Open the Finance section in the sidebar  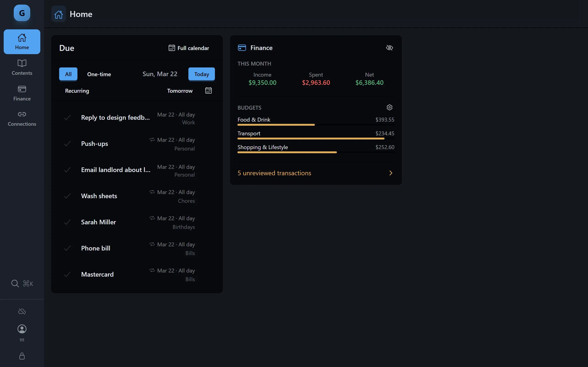pos(22,93)
